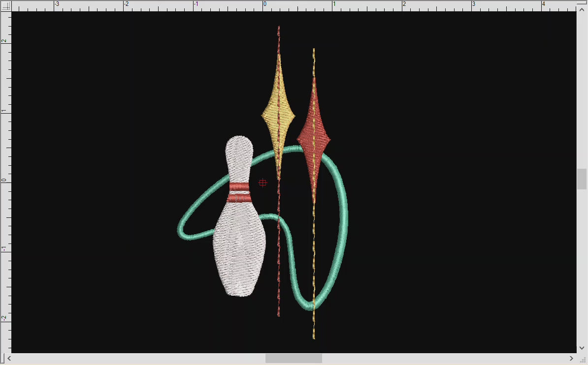
Task: Click the ruler origin icon in corner
Action: (5, 6)
